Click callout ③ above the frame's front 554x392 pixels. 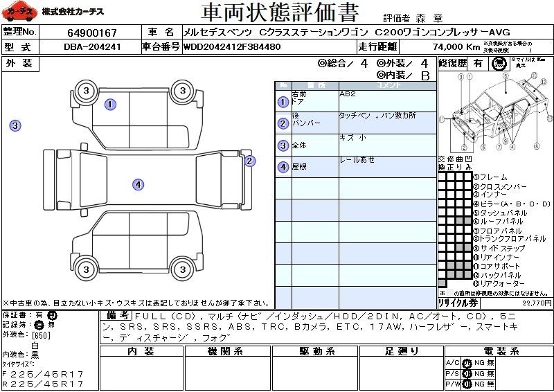(461, 76)
